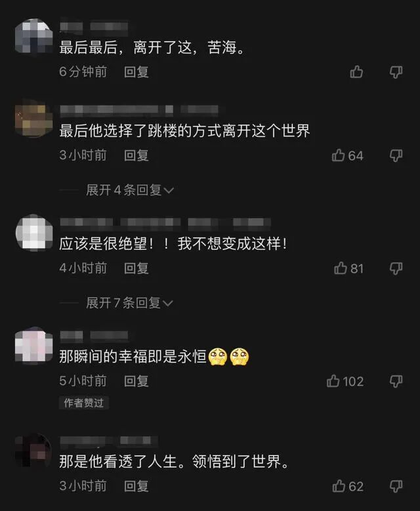Click the 作者赞过 tag
The image size is (420, 511).
tap(84, 403)
